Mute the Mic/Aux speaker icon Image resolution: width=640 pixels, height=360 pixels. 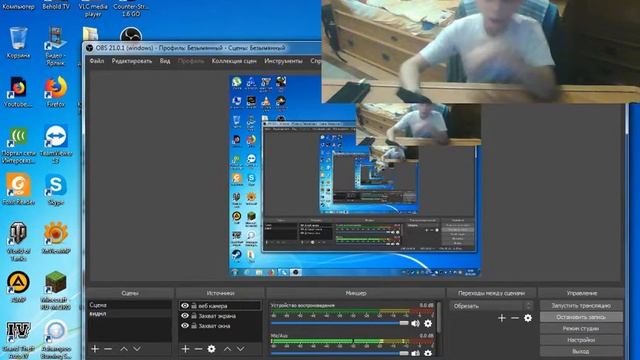[416, 353]
